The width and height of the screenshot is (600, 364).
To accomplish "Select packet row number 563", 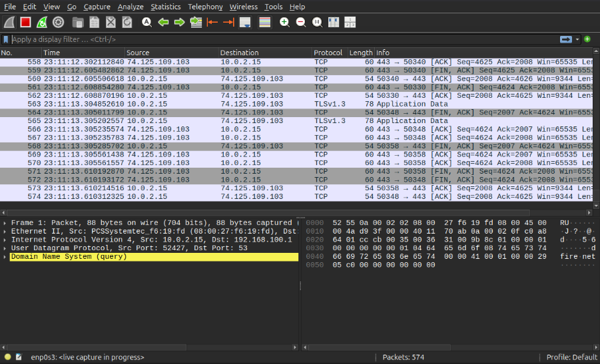I will tap(296, 104).
